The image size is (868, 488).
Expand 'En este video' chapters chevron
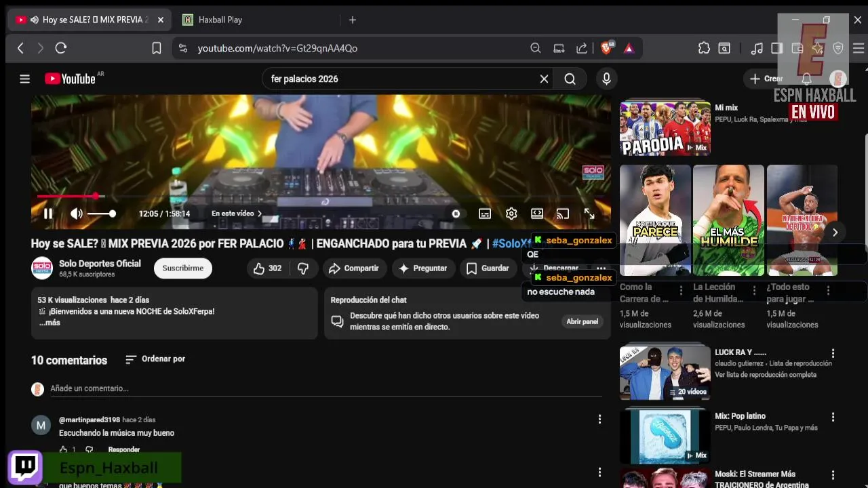tap(259, 213)
